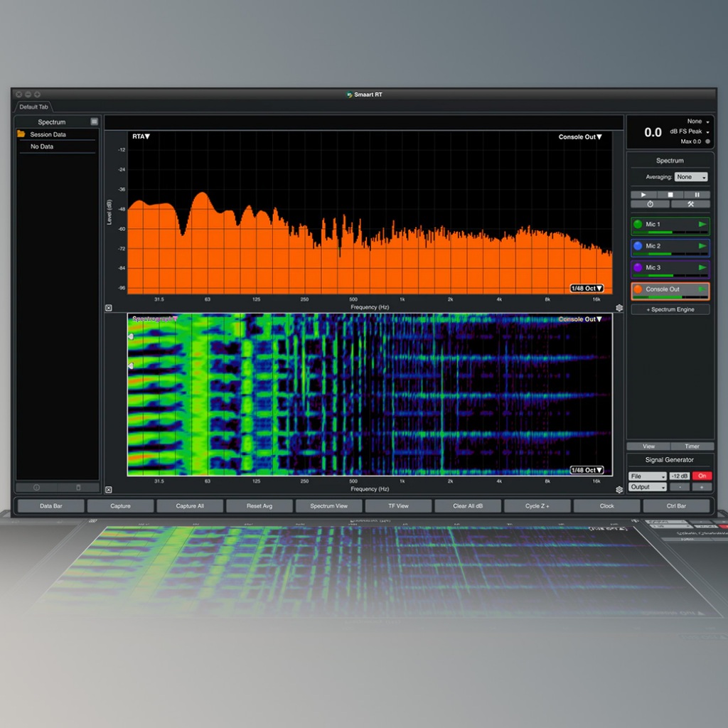Select the Timer tab
This screenshot has height=728, width=728.
[x=692, y=446]
